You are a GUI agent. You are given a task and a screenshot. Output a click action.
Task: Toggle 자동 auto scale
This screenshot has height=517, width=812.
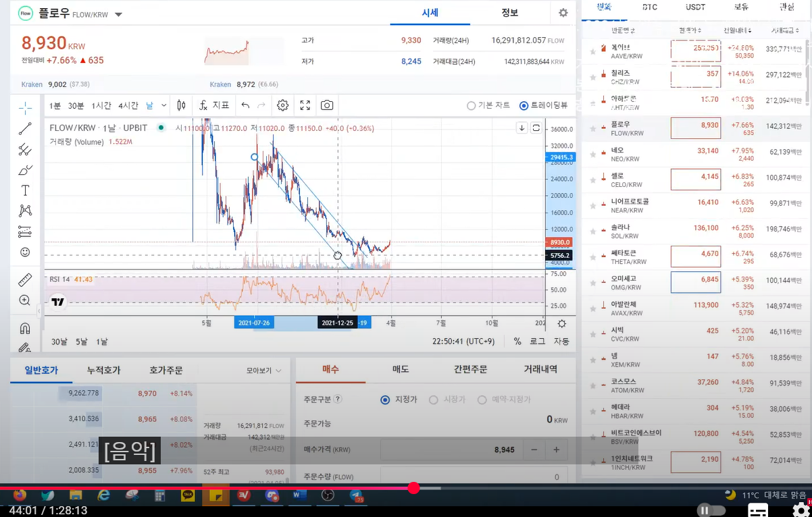[x=561, y=342]
